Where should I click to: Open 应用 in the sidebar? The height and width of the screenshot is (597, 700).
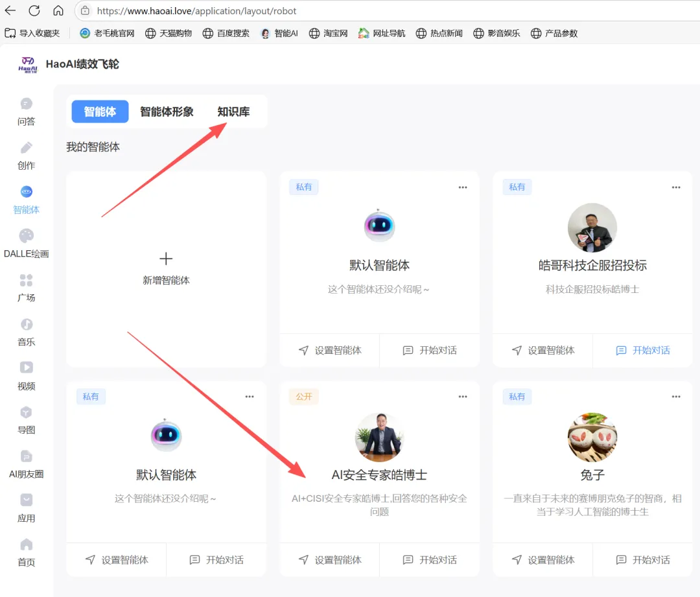pyautogui.click(x=27, y=509)
